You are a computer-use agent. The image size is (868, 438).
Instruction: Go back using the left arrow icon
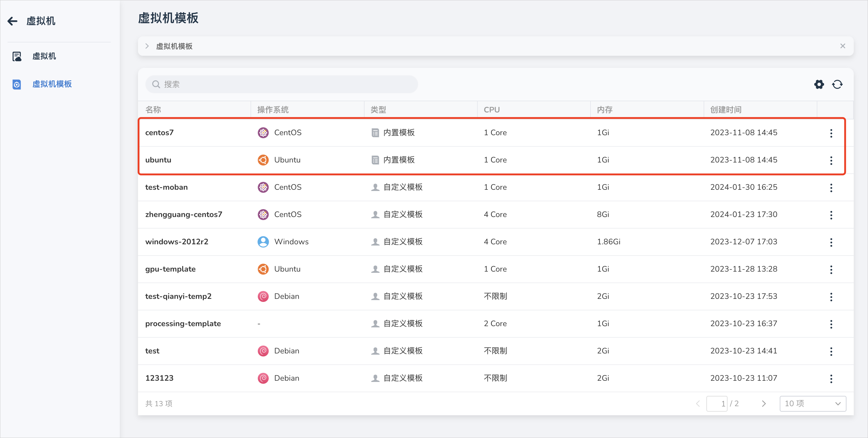(12, 21)
